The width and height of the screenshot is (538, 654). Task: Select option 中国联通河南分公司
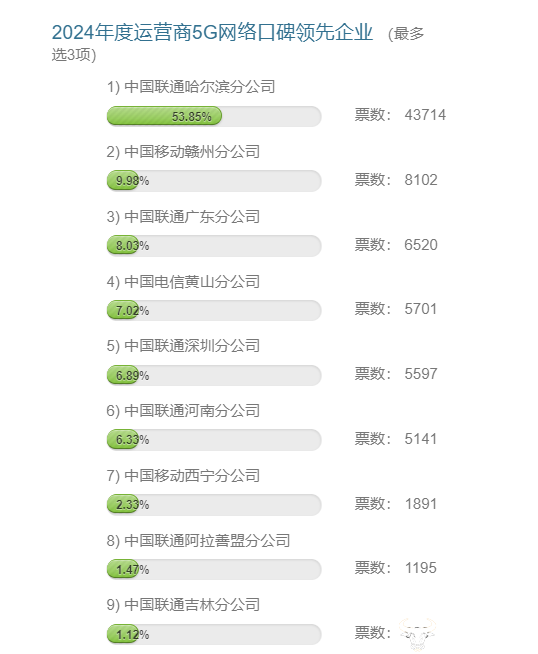click(x=183, y=411)
